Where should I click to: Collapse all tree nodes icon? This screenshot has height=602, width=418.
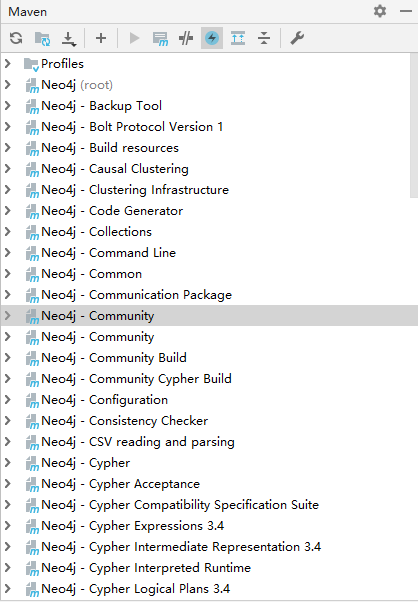264,38
